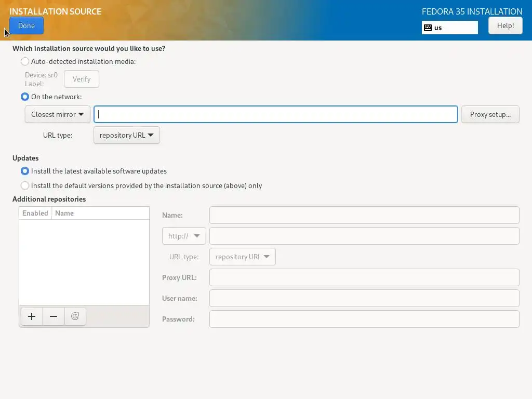This screenshot has height=399, width=532.
Task: Click the Name column header in repositories list
Action: pos(100,213)
